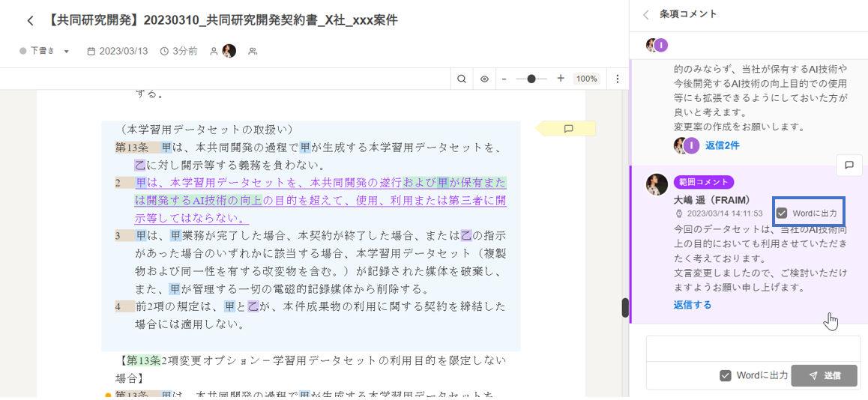
Task: Click the yellow comment marker beside Article 13
Action: click(x=567, y=129)
